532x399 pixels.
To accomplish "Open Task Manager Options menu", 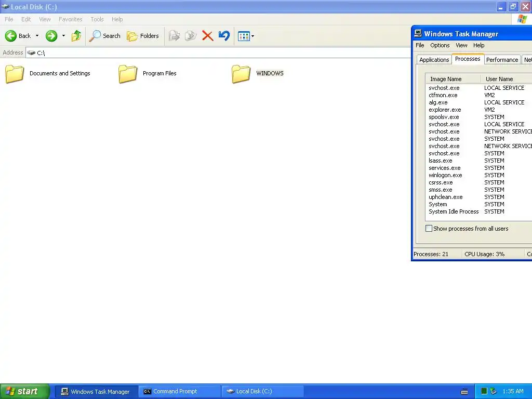I will tap(440, 45).
